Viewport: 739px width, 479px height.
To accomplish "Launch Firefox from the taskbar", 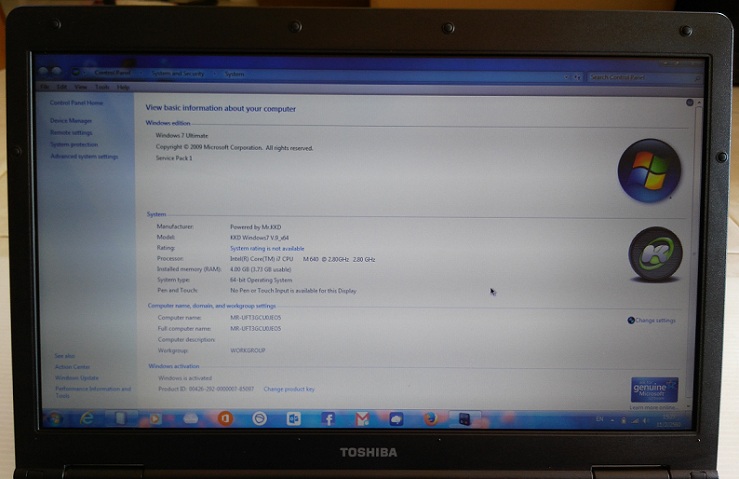I will pyautogui.click(x=430, y=419).
